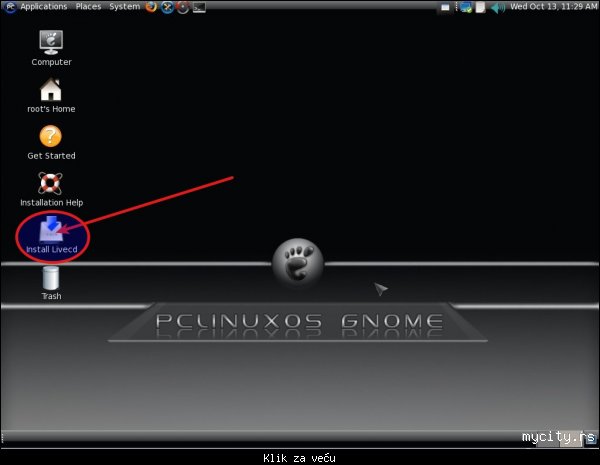The image size is (600, 465).
Task: Open the PC logo main menu icon
Action: click(10, 7)
